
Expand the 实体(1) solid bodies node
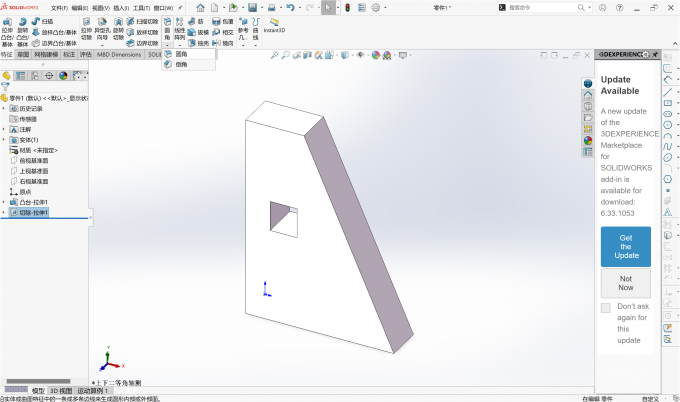click(x=4, y=140)
